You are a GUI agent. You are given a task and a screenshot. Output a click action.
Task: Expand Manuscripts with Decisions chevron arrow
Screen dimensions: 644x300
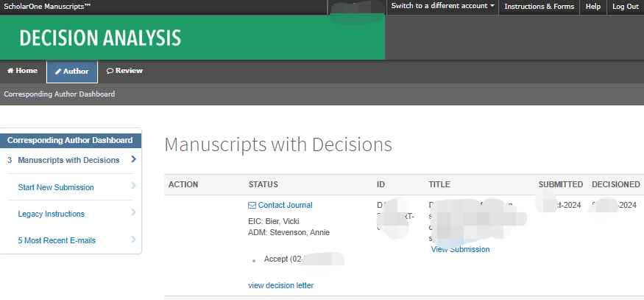tap(133, 159)
